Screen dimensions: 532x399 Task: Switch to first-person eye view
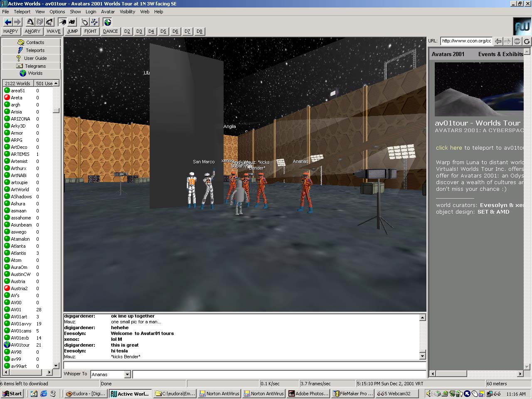click(x=62, y=22)
